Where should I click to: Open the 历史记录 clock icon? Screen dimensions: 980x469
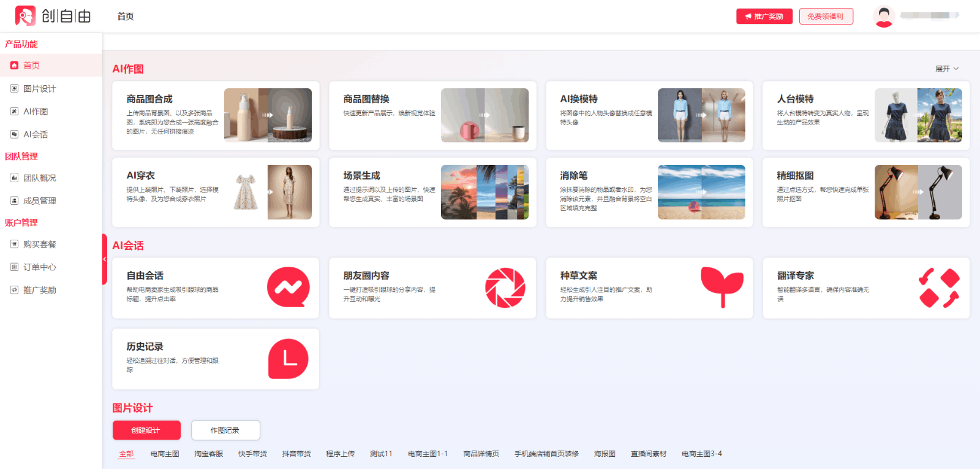[x=288, y=359]
